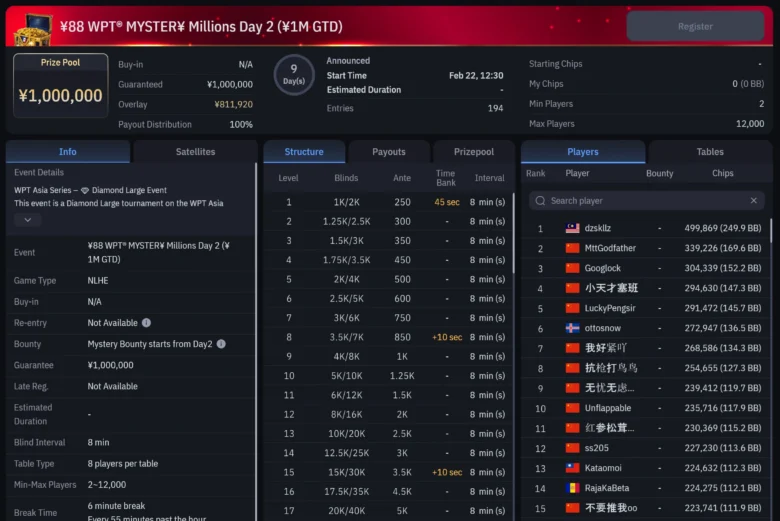Screen dimensions: 780x521
Task: Click the Feb 22, 12:30 start time
Action: (x=476, y=76)
